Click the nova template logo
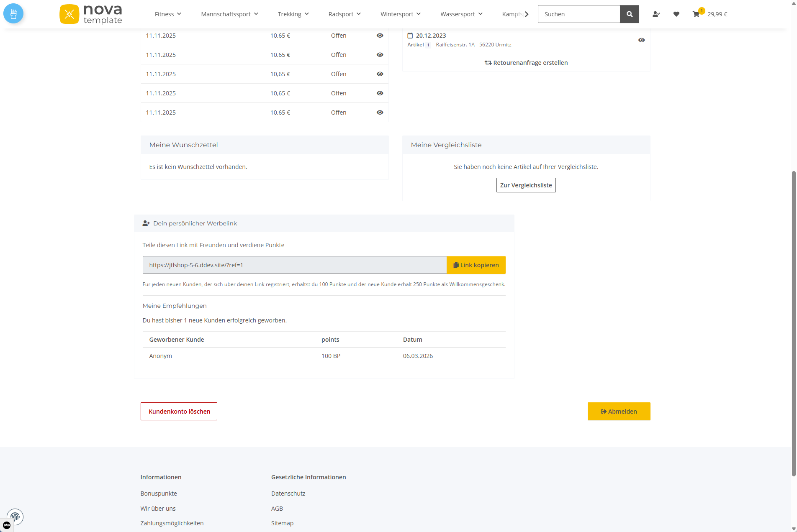Viewport: 797px width, 532px height. 90,14
